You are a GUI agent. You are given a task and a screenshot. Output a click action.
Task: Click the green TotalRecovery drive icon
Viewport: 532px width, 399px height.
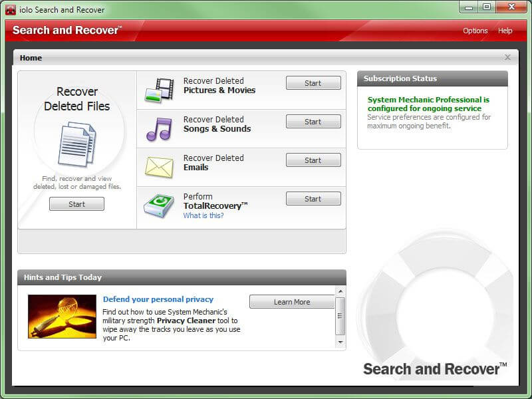159,205
